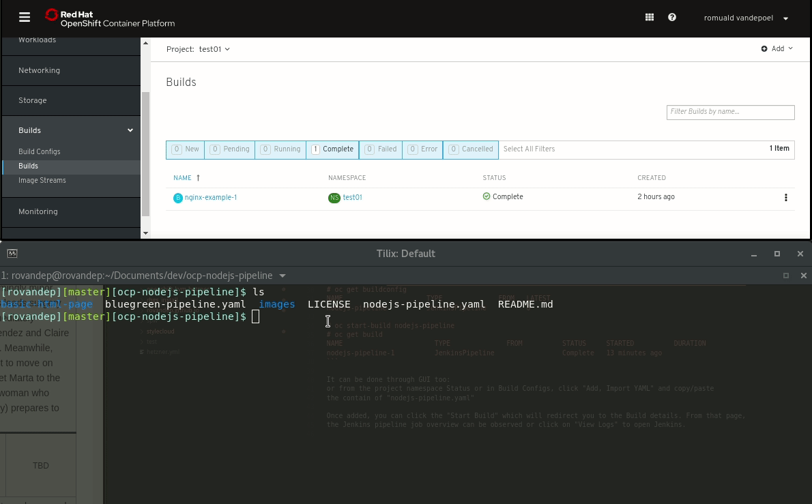
Task: Click the terminal prompt cursor block
Action: coord(255,316)
